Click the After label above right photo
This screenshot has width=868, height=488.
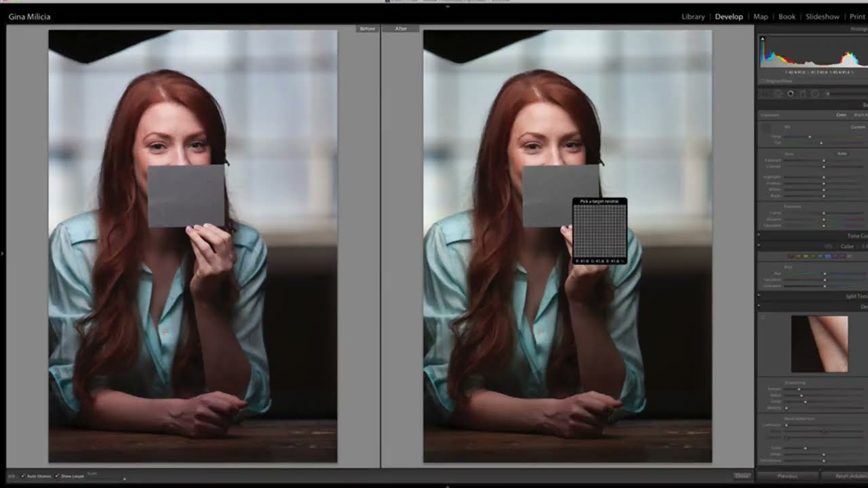[x=401, y=28]
